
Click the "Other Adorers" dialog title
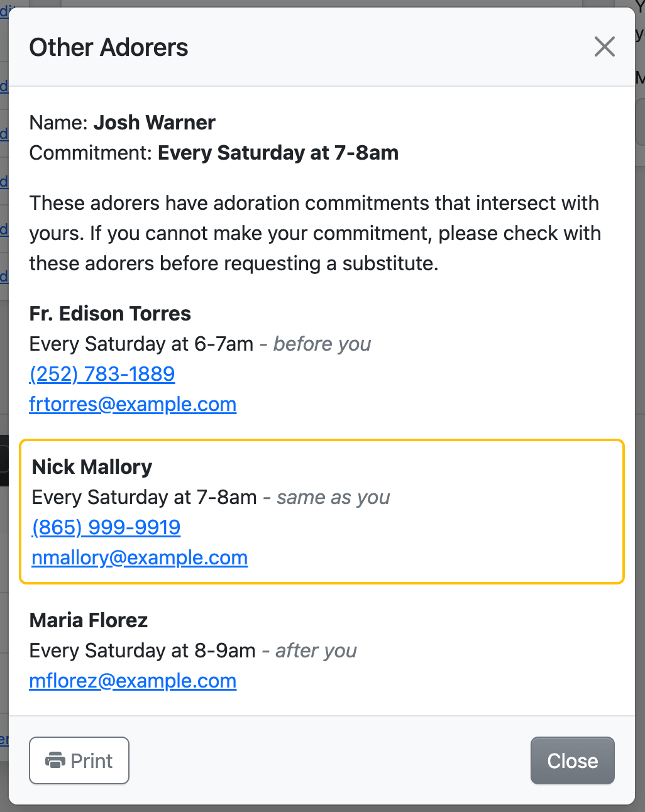(109, 47)
